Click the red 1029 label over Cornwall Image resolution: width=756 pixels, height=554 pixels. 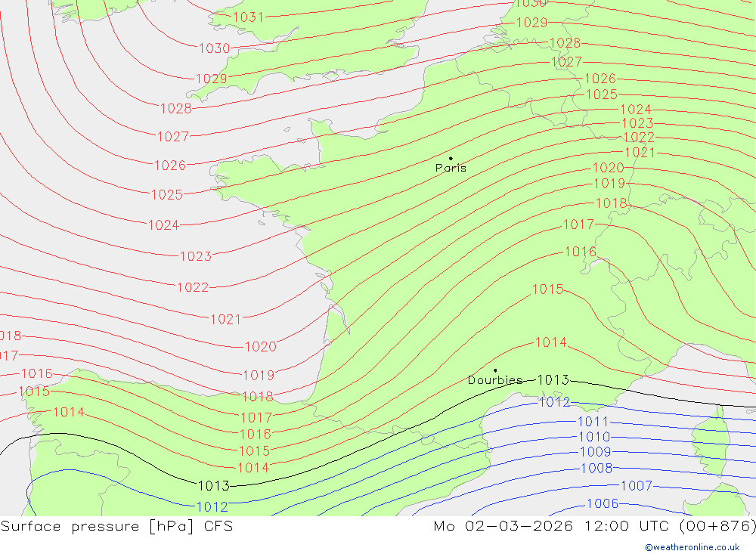pyautogui.click(x=211, y=79)
